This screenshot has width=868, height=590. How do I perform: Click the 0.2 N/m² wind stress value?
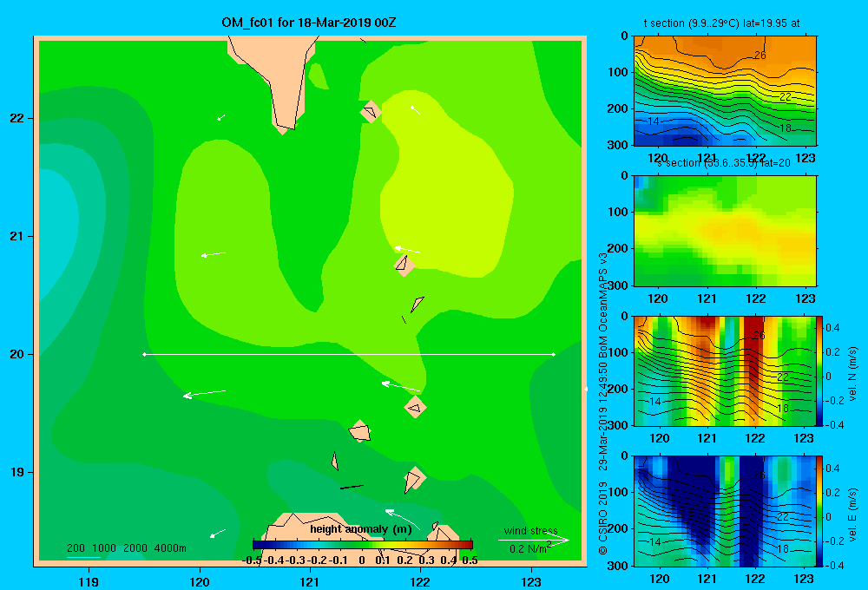[529, 548]
